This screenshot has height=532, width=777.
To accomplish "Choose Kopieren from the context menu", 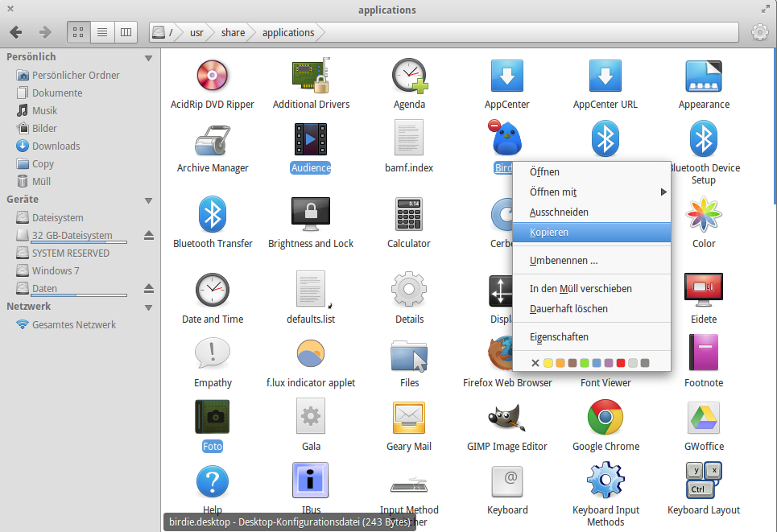I will coord(592,233).
